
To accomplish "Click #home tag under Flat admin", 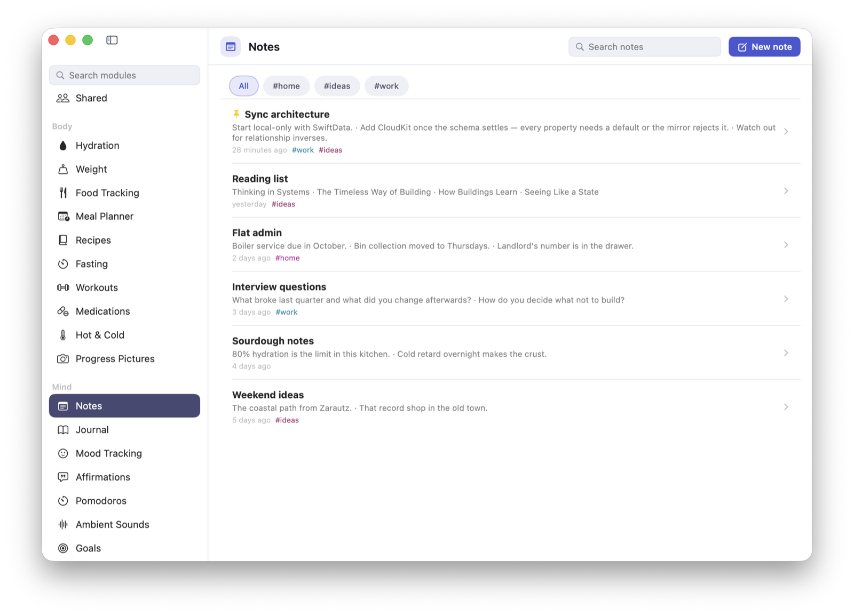I will 288,258.
